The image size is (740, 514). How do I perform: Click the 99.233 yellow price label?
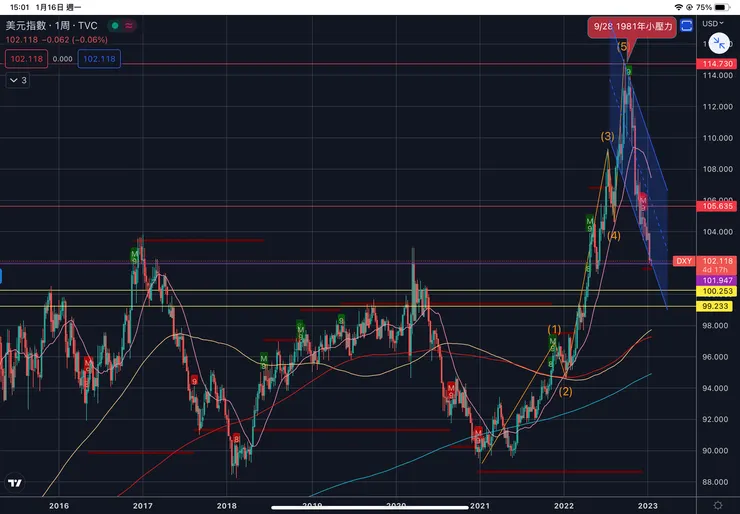click(715, 306)
